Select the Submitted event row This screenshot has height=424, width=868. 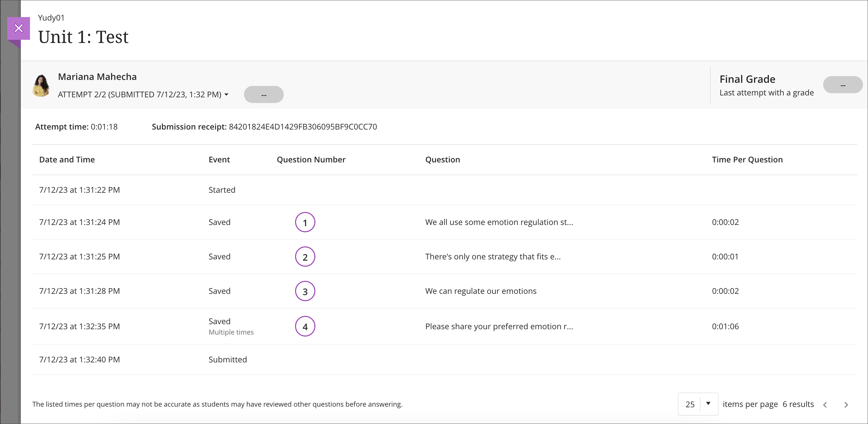click(x=228, y=359)
